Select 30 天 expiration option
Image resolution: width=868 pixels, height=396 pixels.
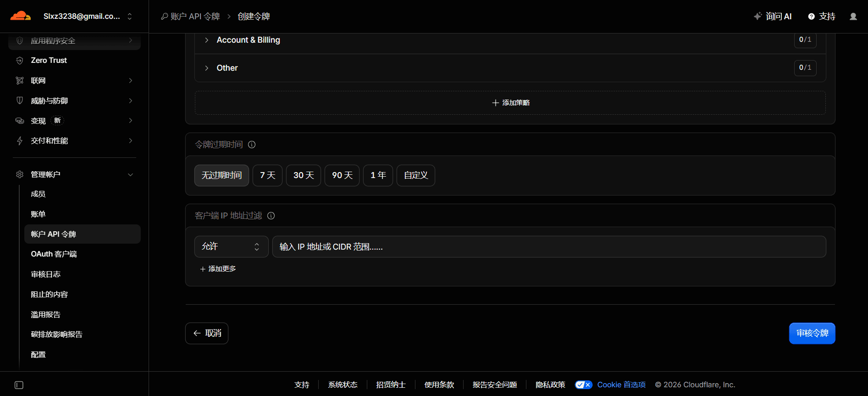304,175
